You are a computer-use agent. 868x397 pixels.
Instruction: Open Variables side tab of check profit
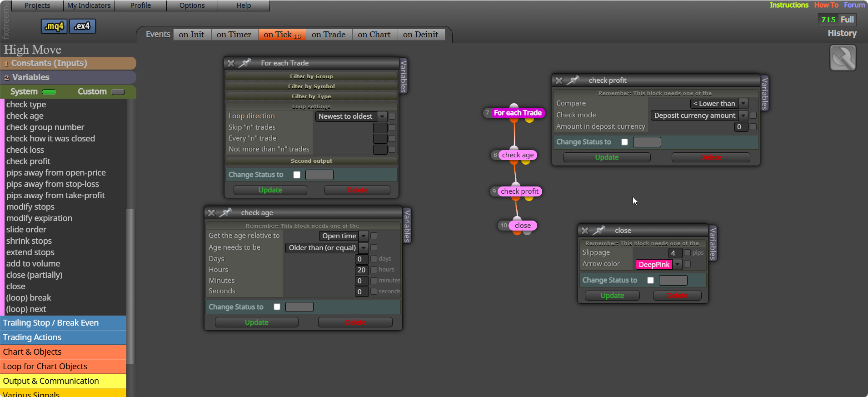(764, 93)
